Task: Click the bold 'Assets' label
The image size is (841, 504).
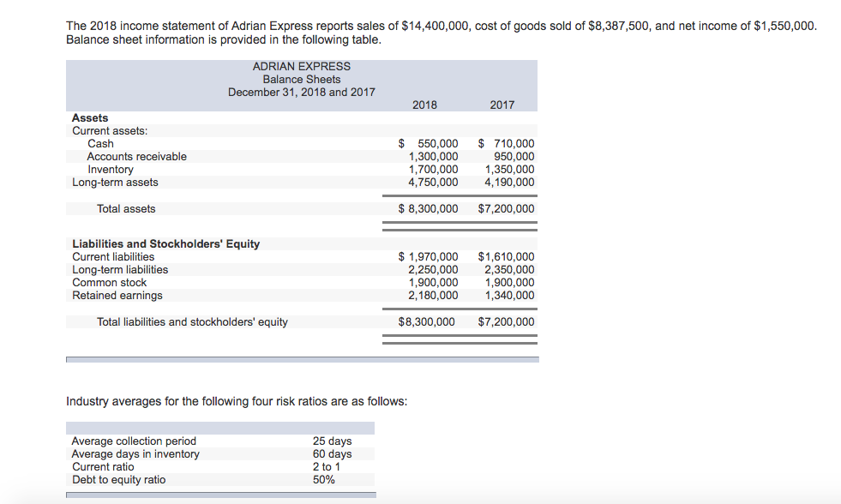Action: pos(90,118)
